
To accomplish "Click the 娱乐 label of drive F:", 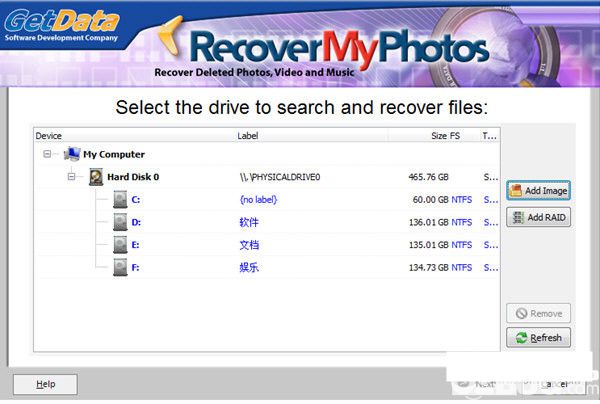I will click(x=249, y=267).
